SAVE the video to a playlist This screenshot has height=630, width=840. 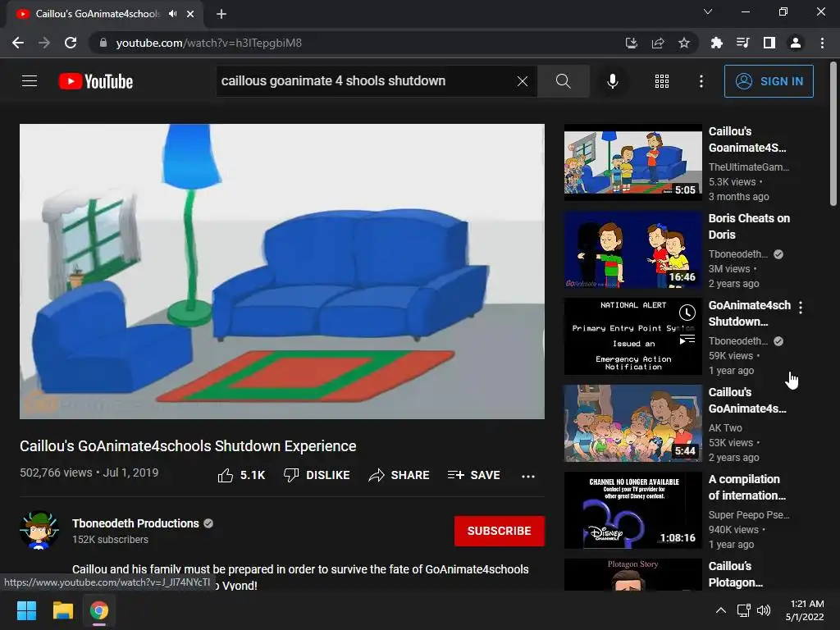[473, 475]
